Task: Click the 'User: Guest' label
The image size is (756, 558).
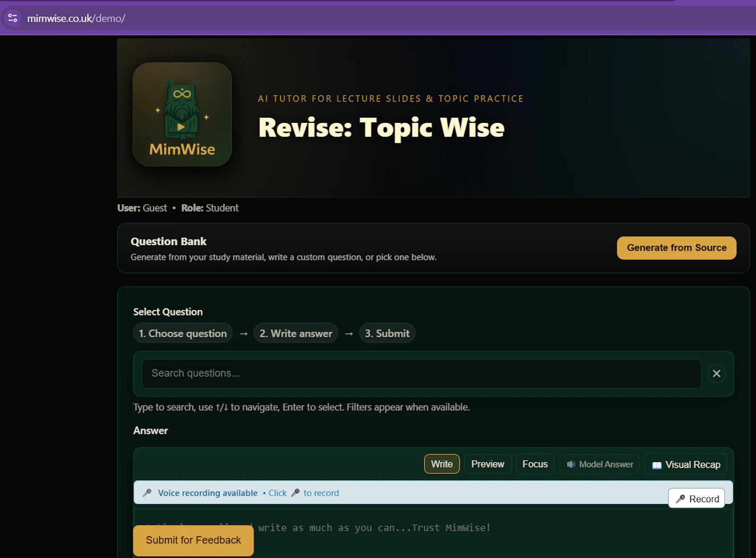Action: tap(142, 208)
